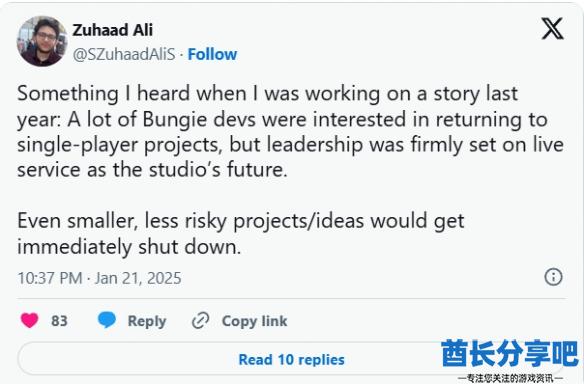Click the chain copy link icon
This screenshot has height=384, width=584.
point(200,321)
